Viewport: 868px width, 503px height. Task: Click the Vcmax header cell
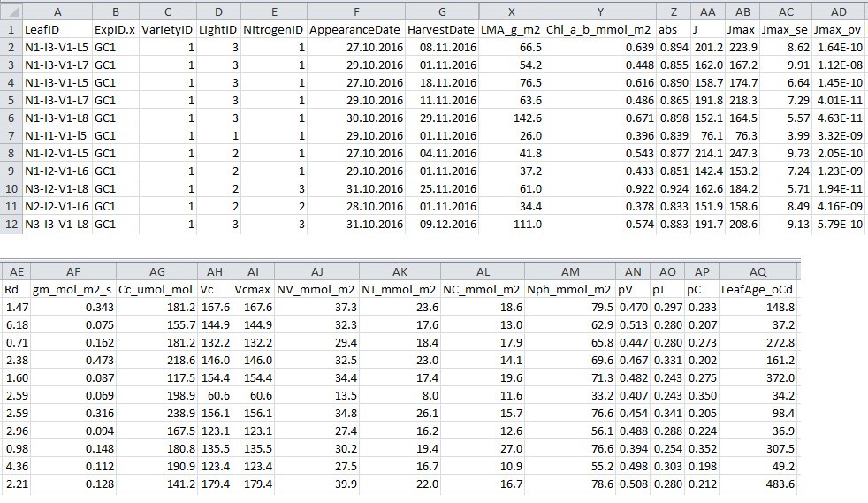click(253, 289)
